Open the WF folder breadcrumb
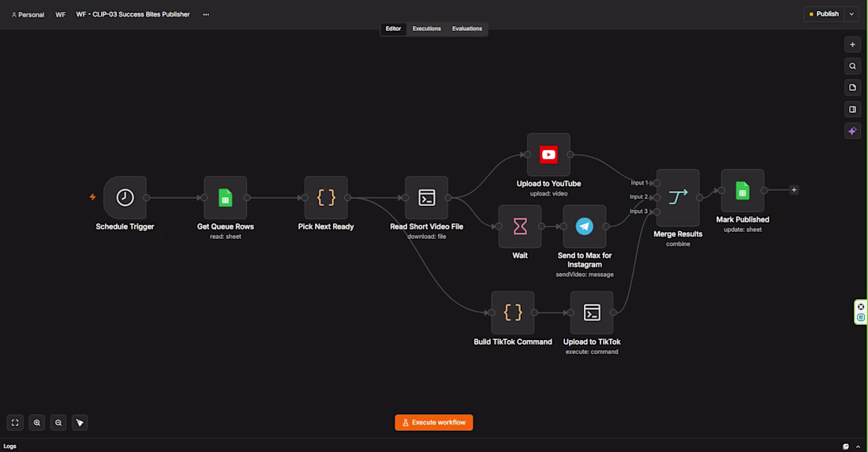Viewport: 868px width, 452px height. coord(60,15)
